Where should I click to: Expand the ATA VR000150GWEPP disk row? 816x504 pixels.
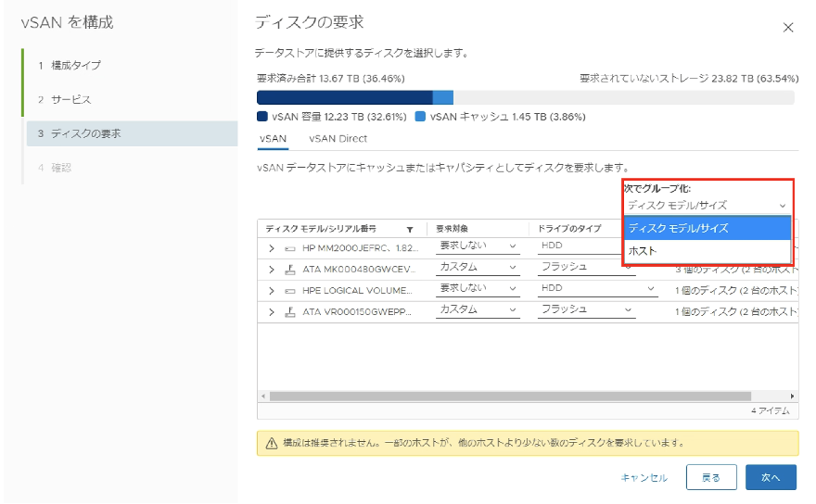pos(271,312)
